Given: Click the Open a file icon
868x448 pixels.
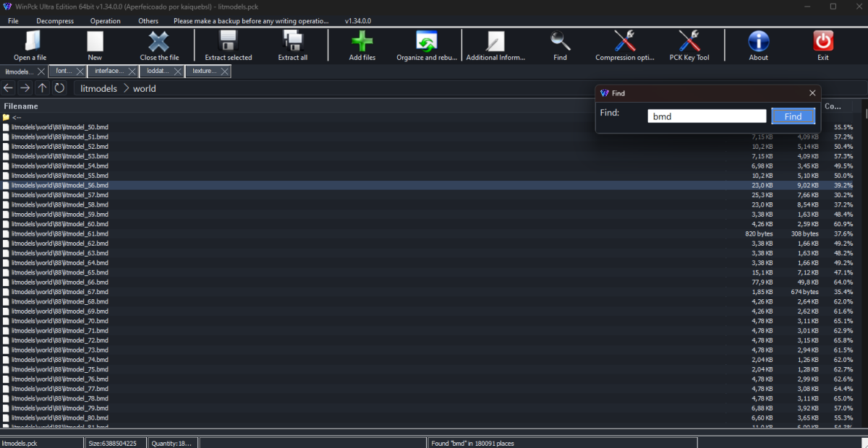Looking at the screenshot, I should point(30,42).
